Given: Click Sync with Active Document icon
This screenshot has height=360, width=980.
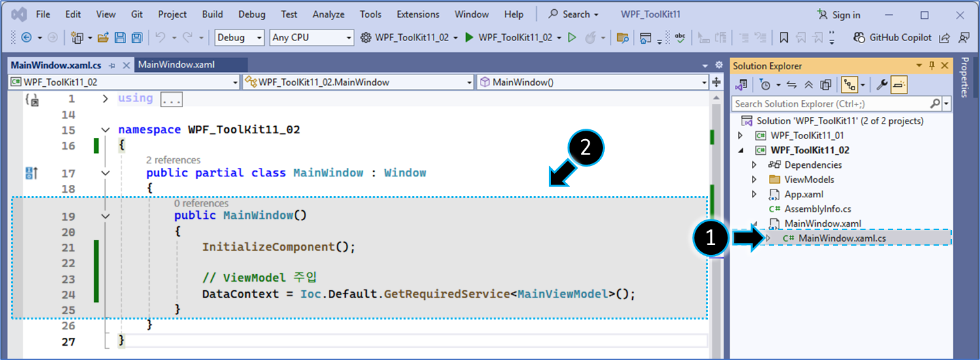Looking at the screenshot, I should [x=792, y=85].
